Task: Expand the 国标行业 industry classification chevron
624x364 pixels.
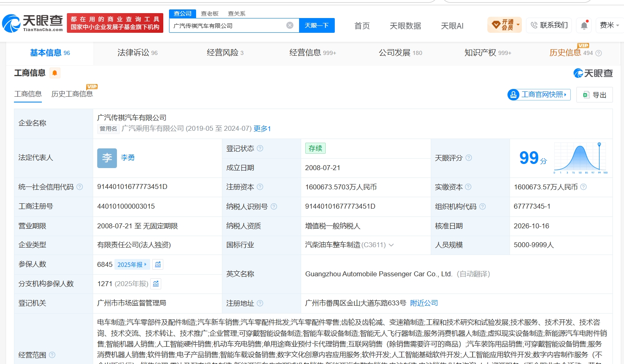Action: (x=391, y=245)
